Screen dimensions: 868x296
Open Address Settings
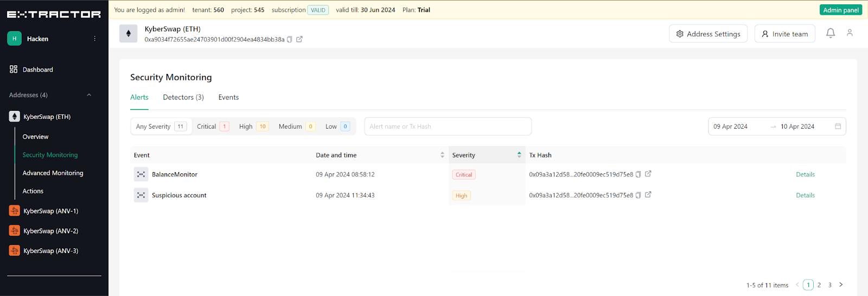coord(708,34)
